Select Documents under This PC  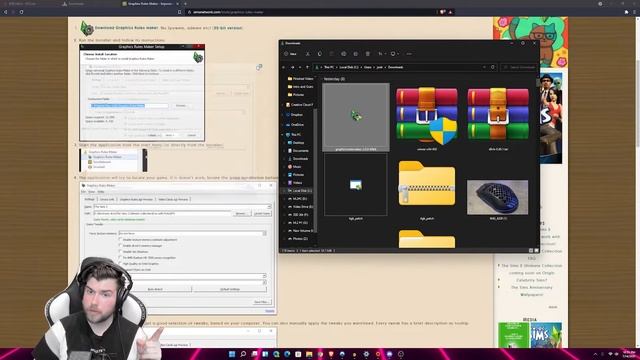(298, 151)
